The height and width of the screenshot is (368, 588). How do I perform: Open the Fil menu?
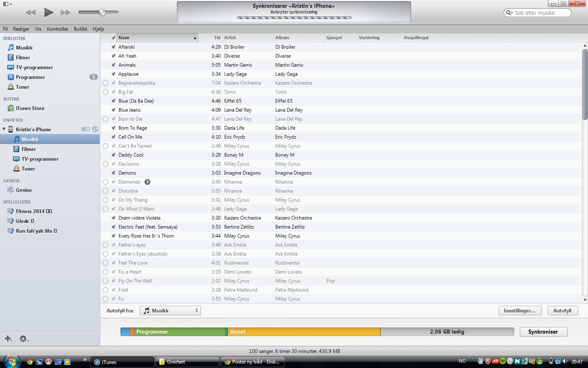click(x=5, y=29)
